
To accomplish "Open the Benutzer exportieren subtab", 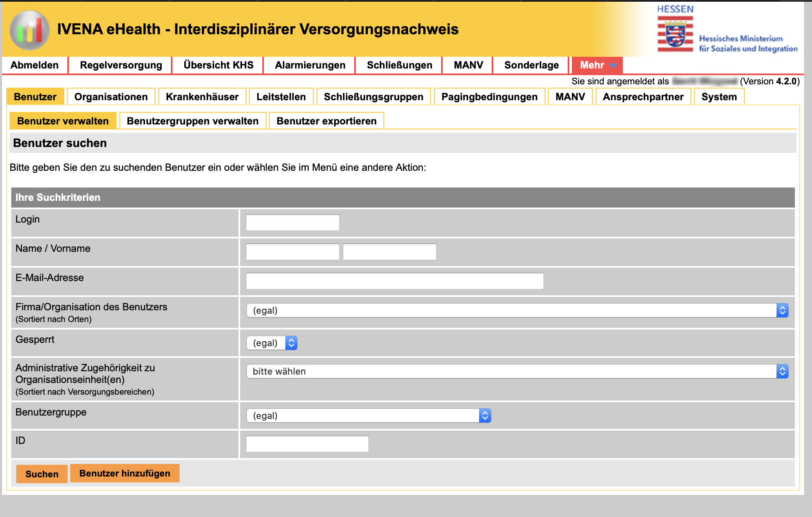I will pyautogui.click(x=326, y=121).
